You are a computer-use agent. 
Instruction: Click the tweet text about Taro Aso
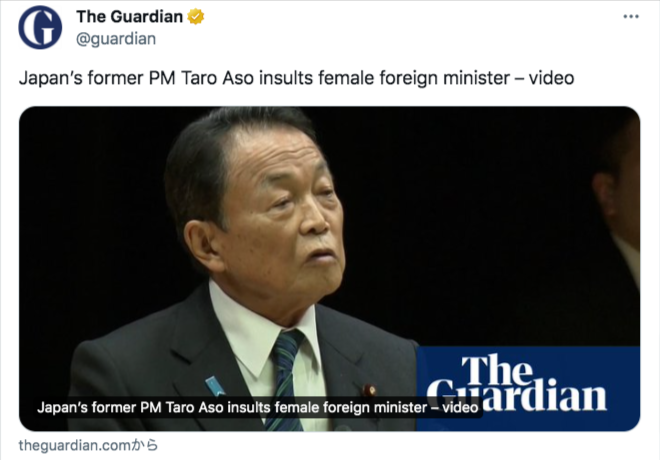click(296, 78)
